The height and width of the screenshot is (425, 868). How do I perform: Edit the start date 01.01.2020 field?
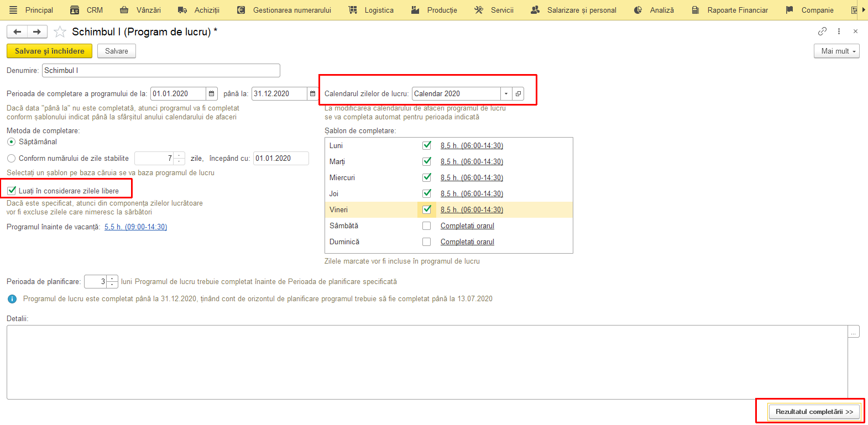[178, 93]
